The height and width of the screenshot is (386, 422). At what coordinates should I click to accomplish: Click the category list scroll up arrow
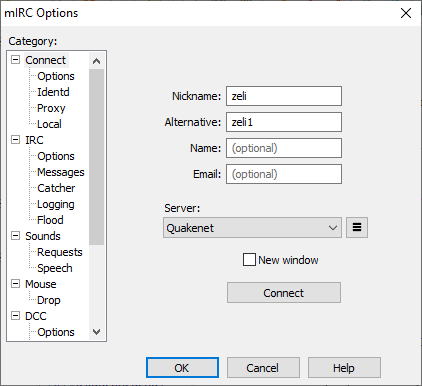click(97, 61)
